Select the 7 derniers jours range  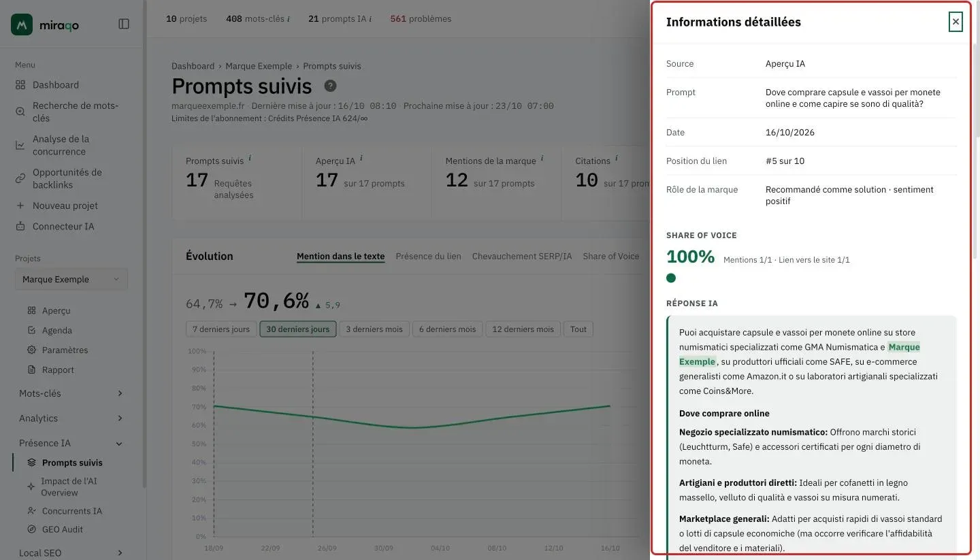click(x=221, y=329)
